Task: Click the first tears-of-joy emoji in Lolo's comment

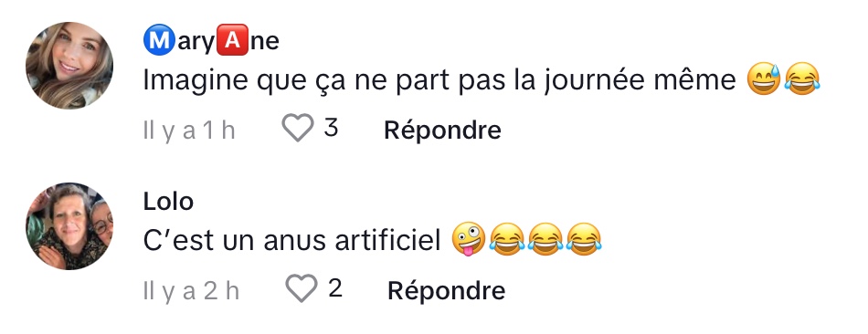Action: (x=507, y=240)
